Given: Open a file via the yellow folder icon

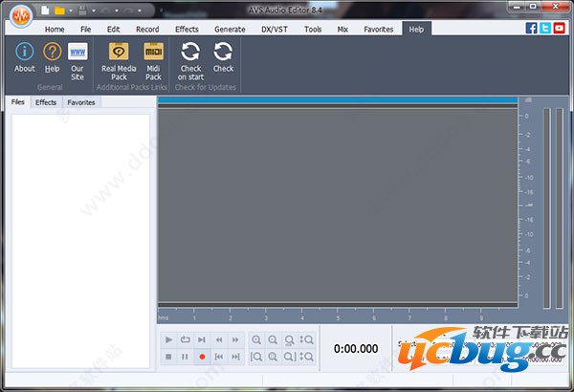Looking at the screenshot, I should coord(59,11).
